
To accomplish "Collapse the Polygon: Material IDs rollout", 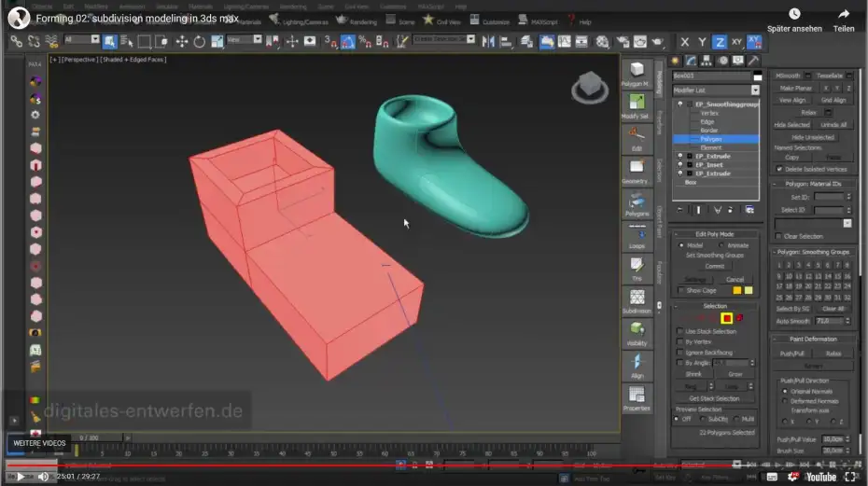I will (x=813, y=184).
